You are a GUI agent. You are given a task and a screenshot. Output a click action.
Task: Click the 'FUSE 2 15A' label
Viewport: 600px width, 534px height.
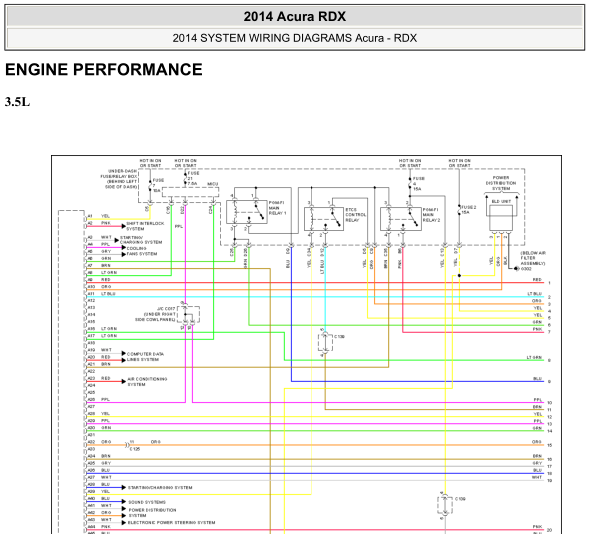[x=469, y=210]
